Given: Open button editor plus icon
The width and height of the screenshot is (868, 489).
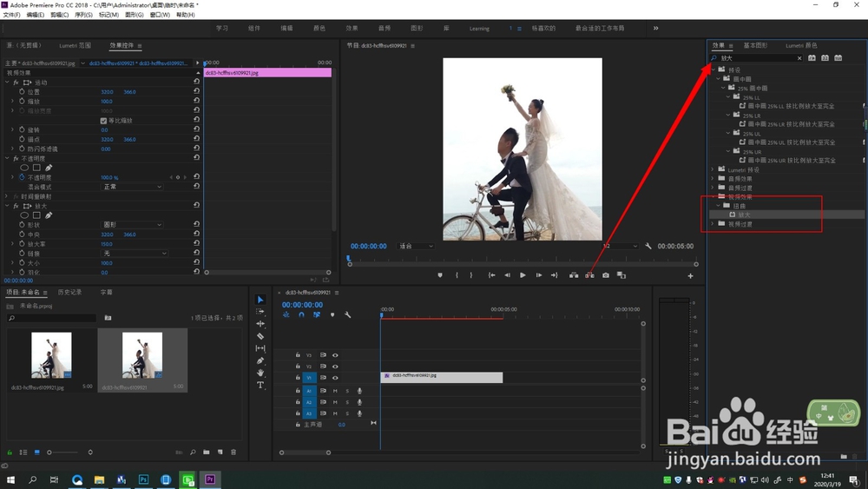Looking at the screenshot, I should click(x=690, y=276).
